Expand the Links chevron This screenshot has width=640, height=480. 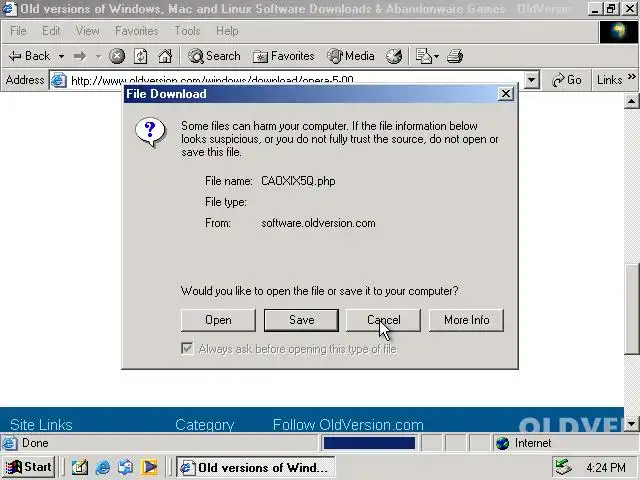pos(631,76)
